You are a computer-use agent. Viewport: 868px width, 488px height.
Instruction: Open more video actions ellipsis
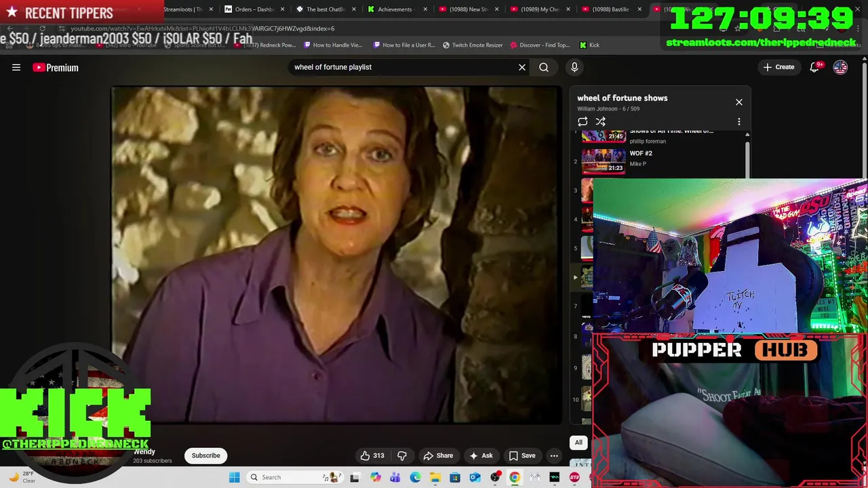click(x=554, y=455)
